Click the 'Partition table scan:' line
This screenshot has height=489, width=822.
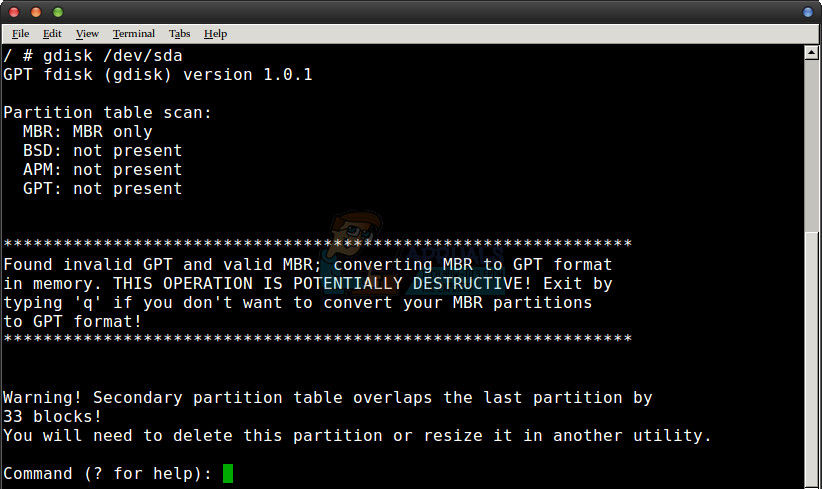pos(107,112)
